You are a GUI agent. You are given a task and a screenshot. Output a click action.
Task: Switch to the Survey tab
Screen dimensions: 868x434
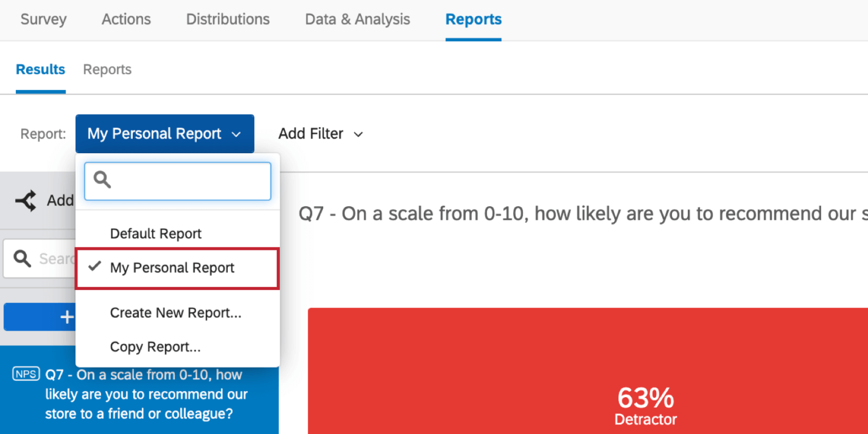tap(43, 19)
